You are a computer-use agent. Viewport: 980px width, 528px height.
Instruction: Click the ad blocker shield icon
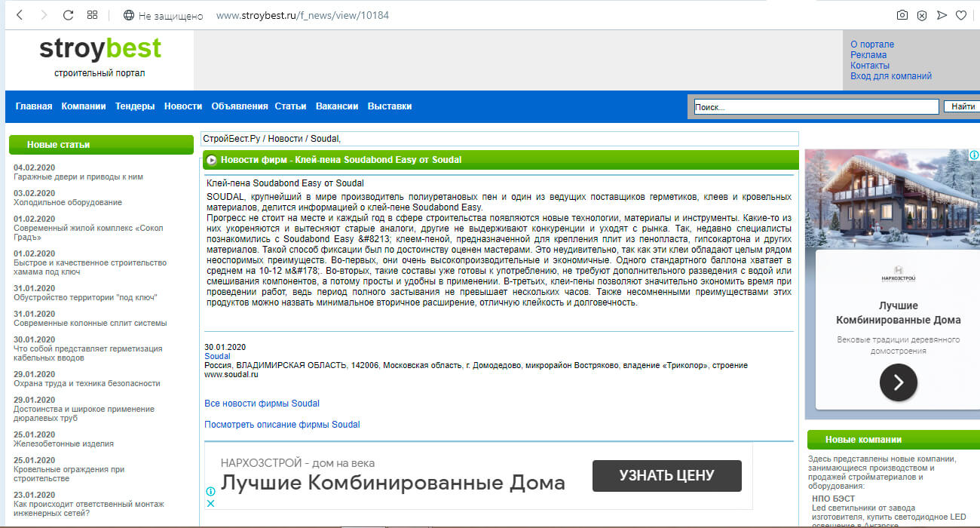pyautogui.click(x=922, y=15)
